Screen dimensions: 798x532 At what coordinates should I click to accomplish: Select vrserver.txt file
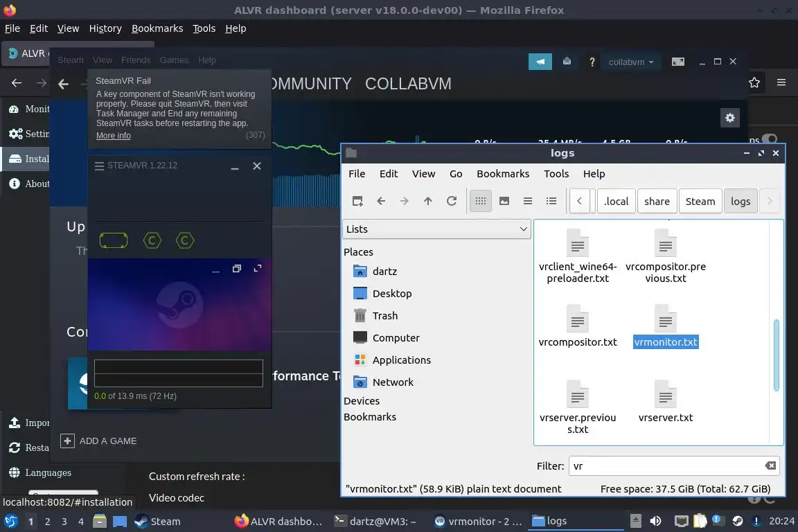[666, 401]
